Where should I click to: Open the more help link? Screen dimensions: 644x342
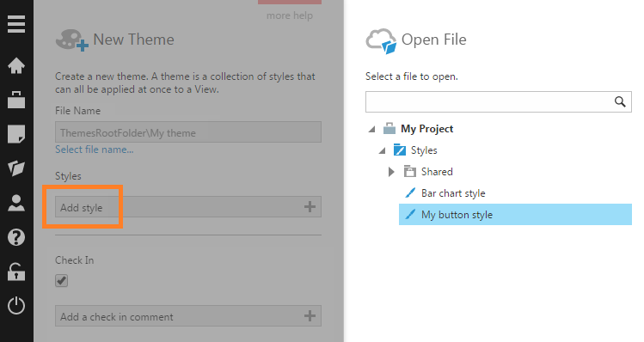tap(290, 15)
